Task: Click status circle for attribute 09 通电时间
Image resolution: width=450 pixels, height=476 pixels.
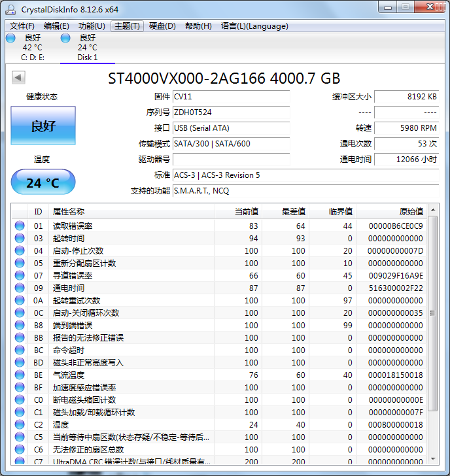Action: (20, 288)
